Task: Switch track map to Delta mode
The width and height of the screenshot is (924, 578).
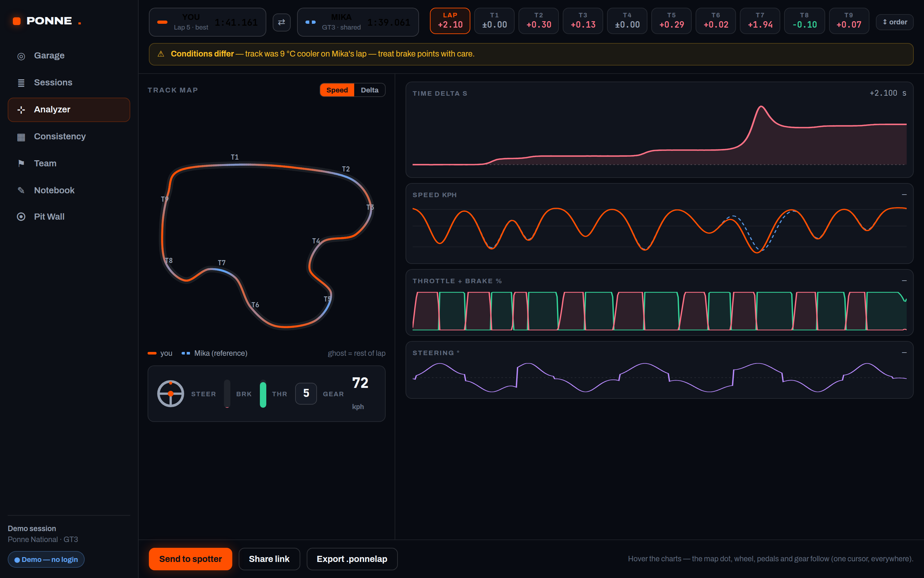Action: (x=370, y=90)
